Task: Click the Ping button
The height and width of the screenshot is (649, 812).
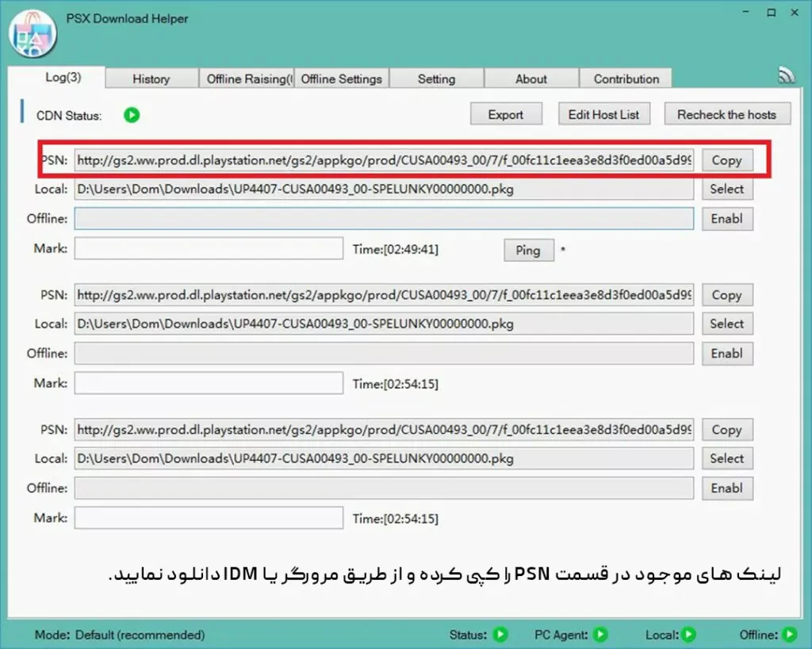Action: [528, 250]
